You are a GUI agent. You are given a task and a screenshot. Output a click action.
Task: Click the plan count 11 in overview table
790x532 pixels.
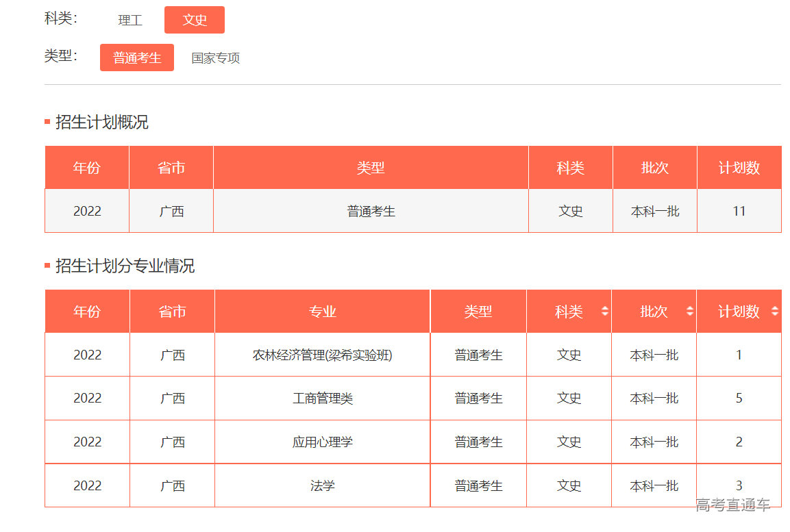tap(739, 211)
